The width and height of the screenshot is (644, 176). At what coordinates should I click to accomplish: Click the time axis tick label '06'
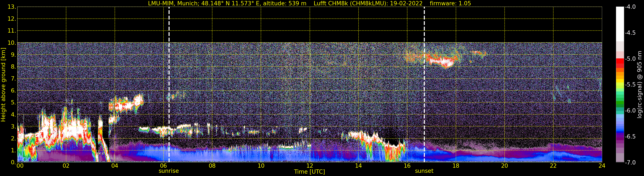tap(163, 166)
